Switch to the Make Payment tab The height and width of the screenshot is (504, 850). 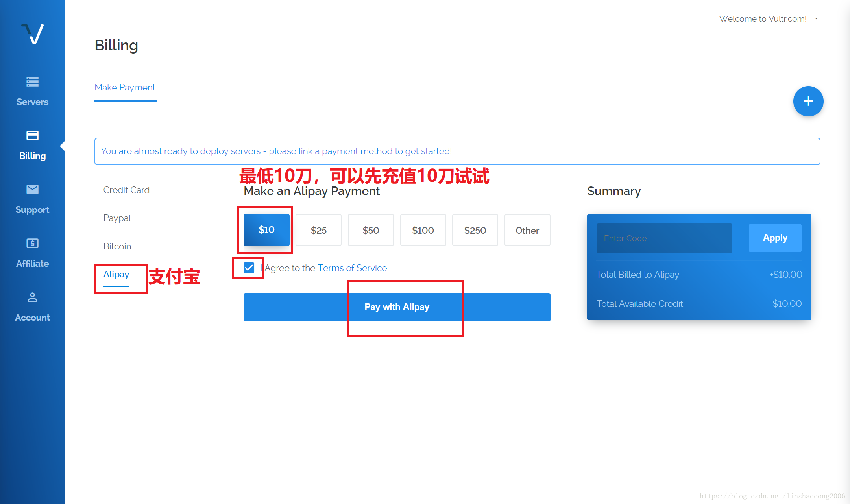click(125, 87)
